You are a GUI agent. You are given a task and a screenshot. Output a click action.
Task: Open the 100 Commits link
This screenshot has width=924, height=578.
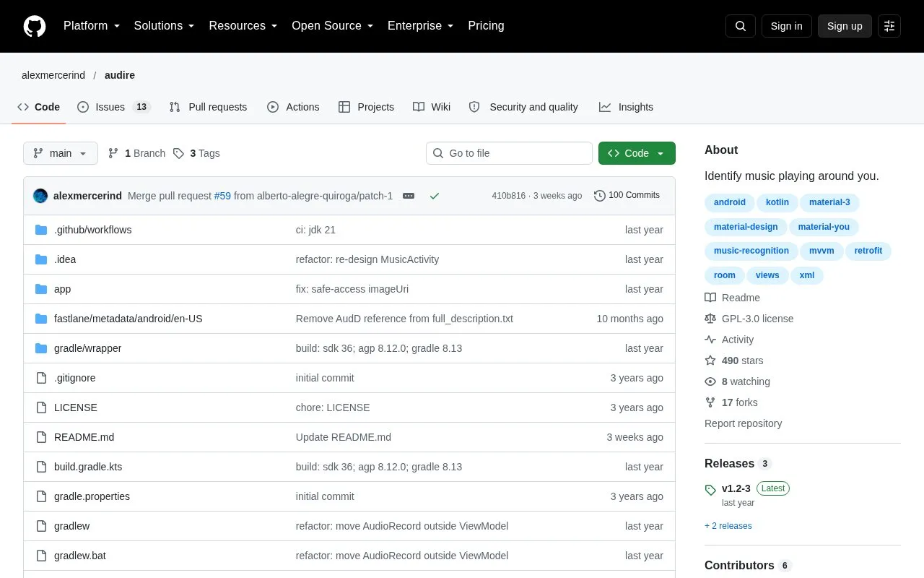tap(627, 195)
